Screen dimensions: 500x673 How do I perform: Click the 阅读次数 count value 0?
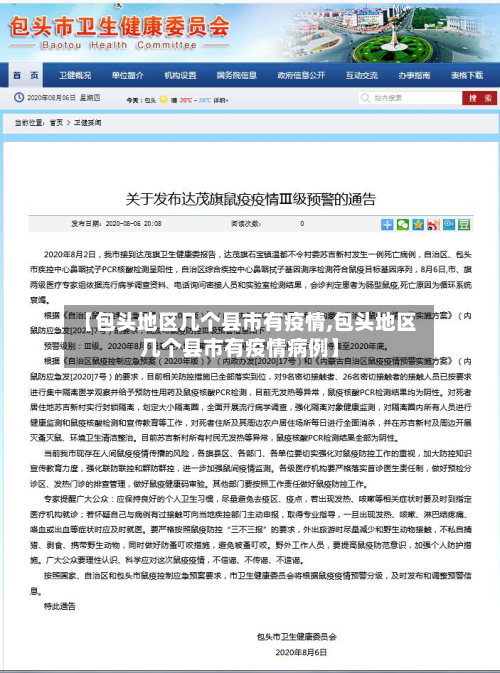click(x=302, y=224)
